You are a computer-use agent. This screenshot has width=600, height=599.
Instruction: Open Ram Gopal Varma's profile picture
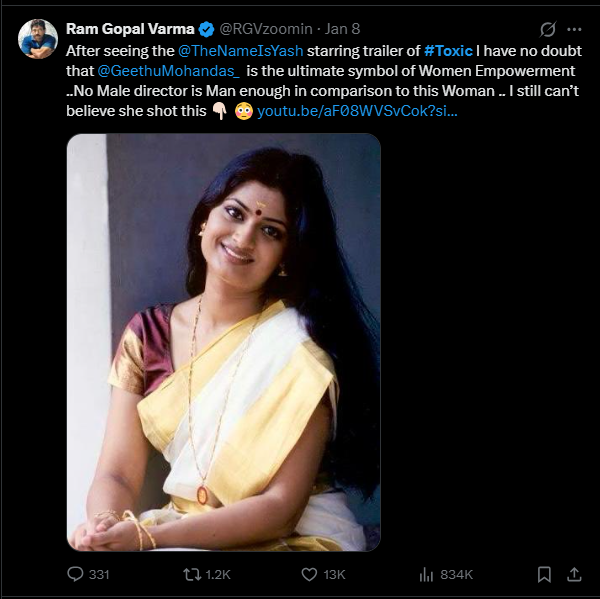click(x=37, y=37)
